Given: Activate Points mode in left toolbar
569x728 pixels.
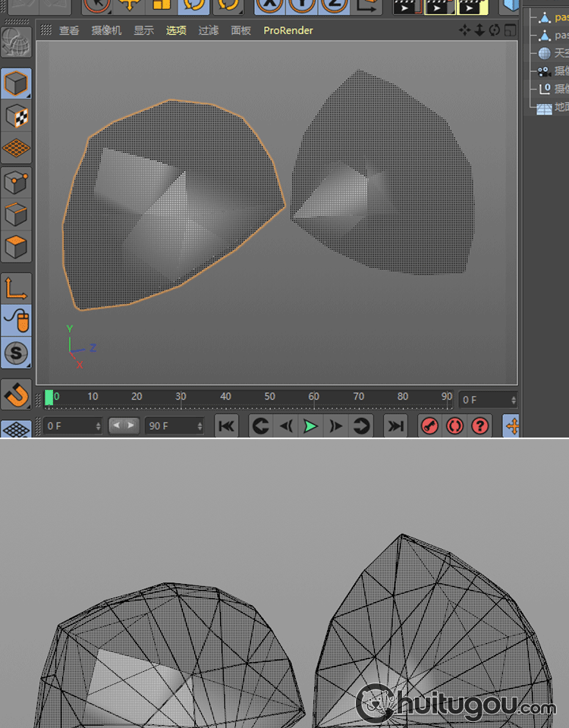Looking at the screenshot, I should click(16, 182).
